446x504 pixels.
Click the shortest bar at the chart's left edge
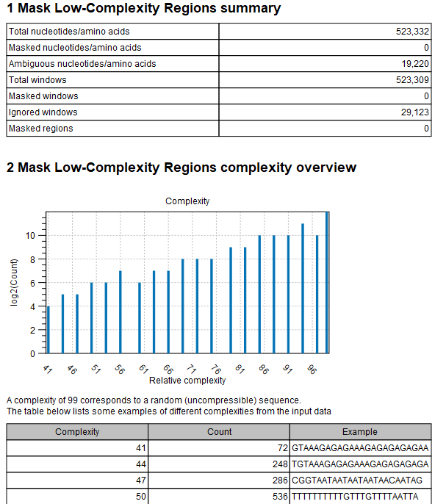pyautogui.click(x=48, y=330)
